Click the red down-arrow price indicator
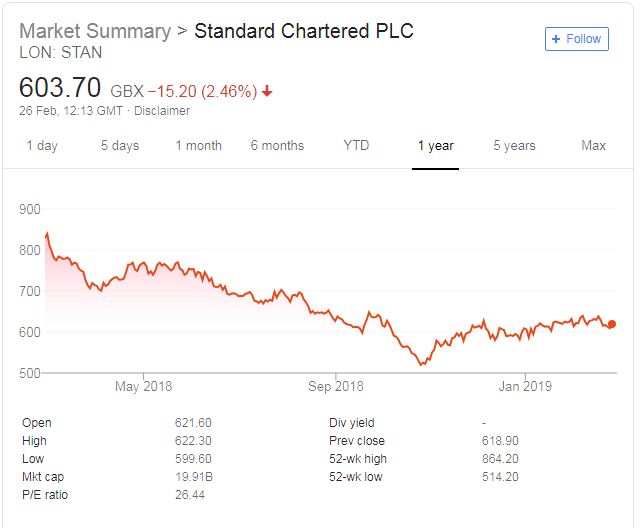Image resolution: width=641 pixels, height=528 pixels. (x=267, y=92)
